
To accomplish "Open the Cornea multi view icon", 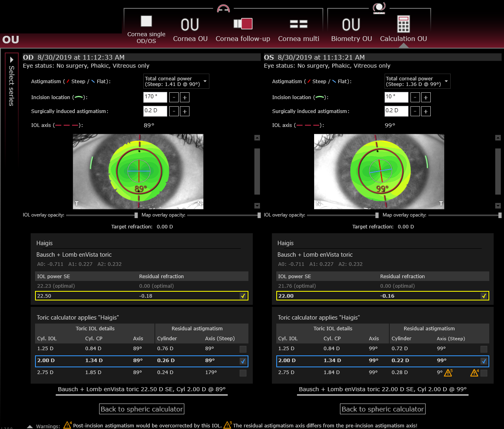I will [x=299, y=24].
